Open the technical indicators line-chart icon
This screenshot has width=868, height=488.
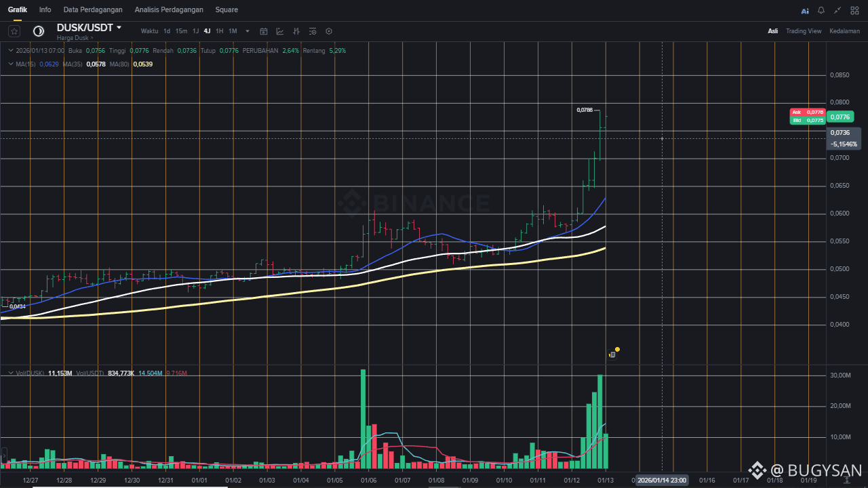tap(280, 31)
